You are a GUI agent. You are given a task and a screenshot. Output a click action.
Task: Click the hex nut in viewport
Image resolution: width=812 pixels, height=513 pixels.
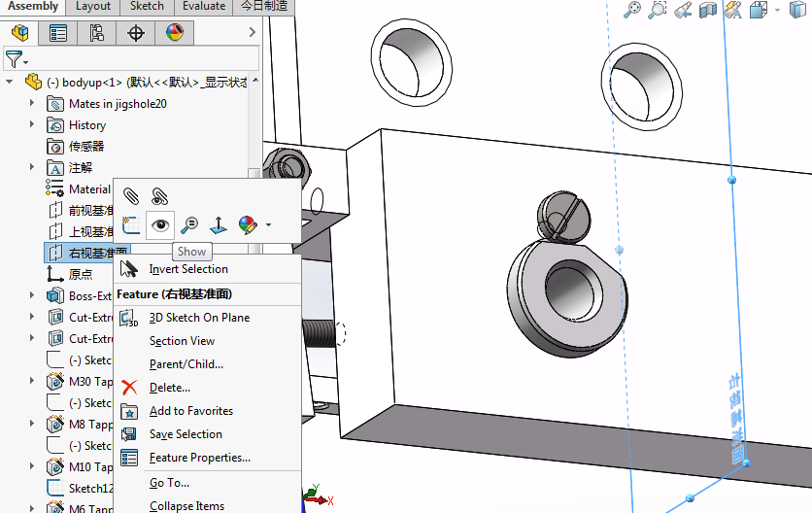287,166
